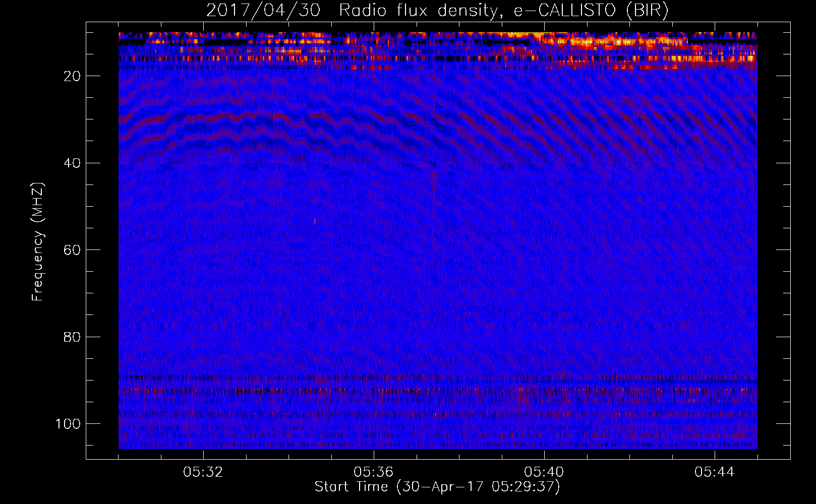Image resolution: width=816 pixels, height=504 pixels.
Task: Click the '05:44' time tick label
Action: point(715,472)
